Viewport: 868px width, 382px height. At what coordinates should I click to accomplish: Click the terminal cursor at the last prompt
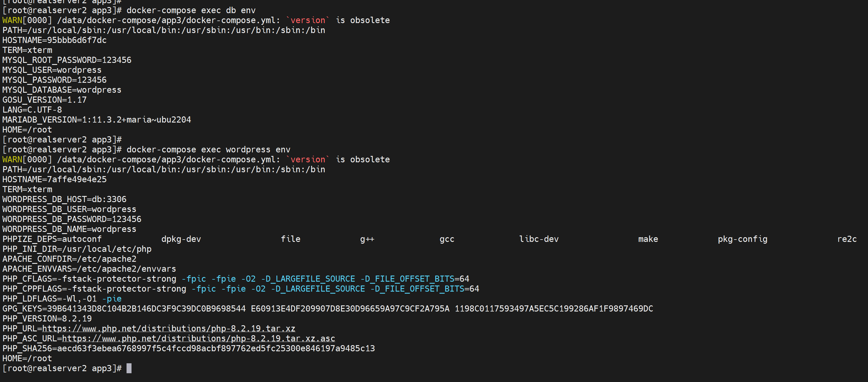[129, 368]
